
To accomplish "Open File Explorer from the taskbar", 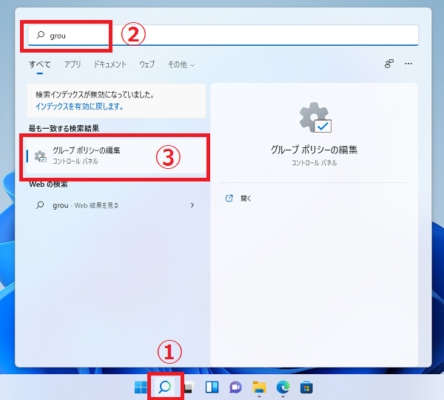I will [259, 387].
